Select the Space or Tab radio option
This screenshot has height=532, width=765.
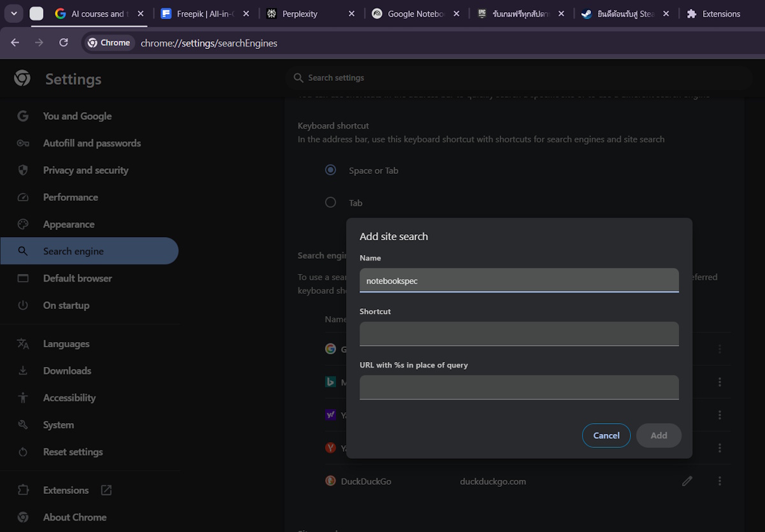[x=330, y=170]
